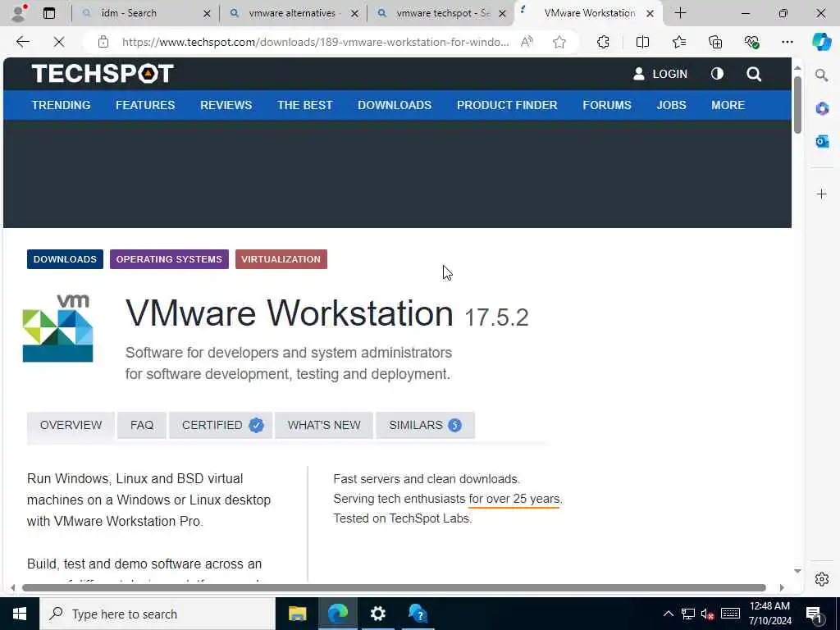Open Settings and more ellipsis menu

(787, 42)
